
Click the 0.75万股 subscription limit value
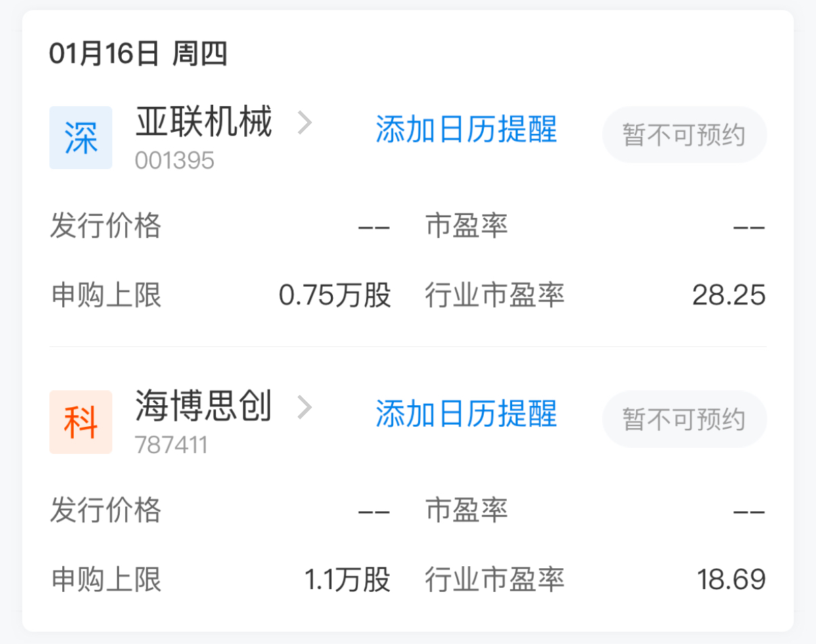coord(335,295)
